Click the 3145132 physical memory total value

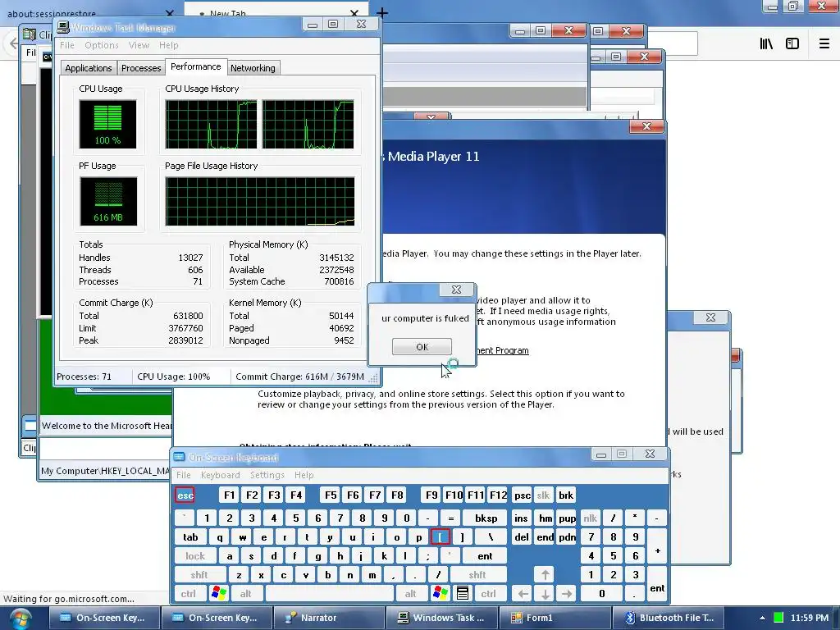(x=336, y=258)
